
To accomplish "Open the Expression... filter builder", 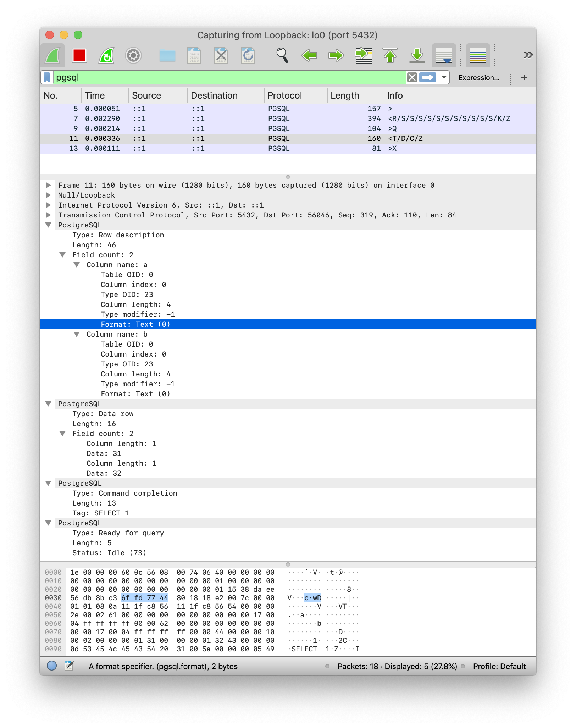I will pos(478,78).
